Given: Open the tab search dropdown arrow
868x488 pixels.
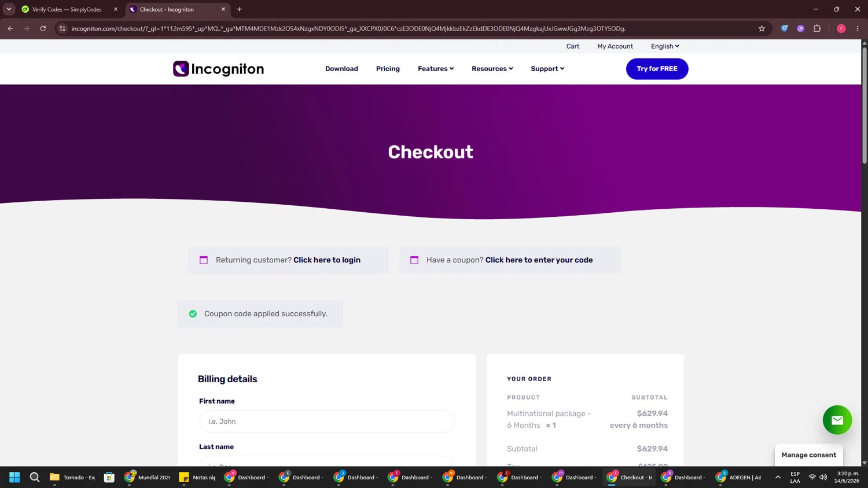Looking at the screenshot, I should 9,9.
